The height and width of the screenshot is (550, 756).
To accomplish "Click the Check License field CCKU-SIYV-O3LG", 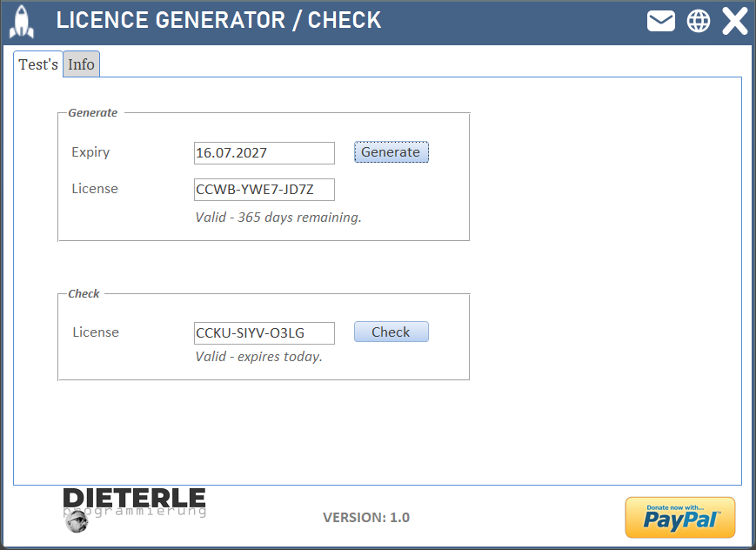I will [x=264, y=333].
